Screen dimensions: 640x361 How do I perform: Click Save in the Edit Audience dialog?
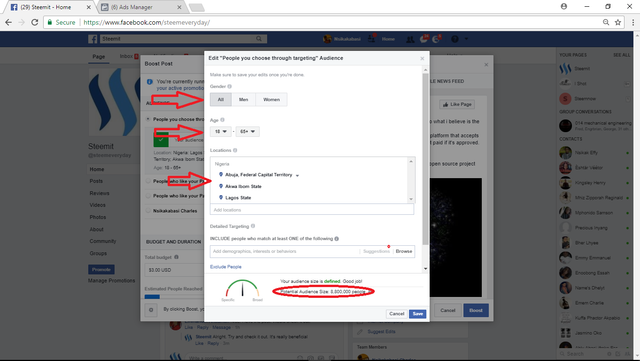tap(418, 314)
